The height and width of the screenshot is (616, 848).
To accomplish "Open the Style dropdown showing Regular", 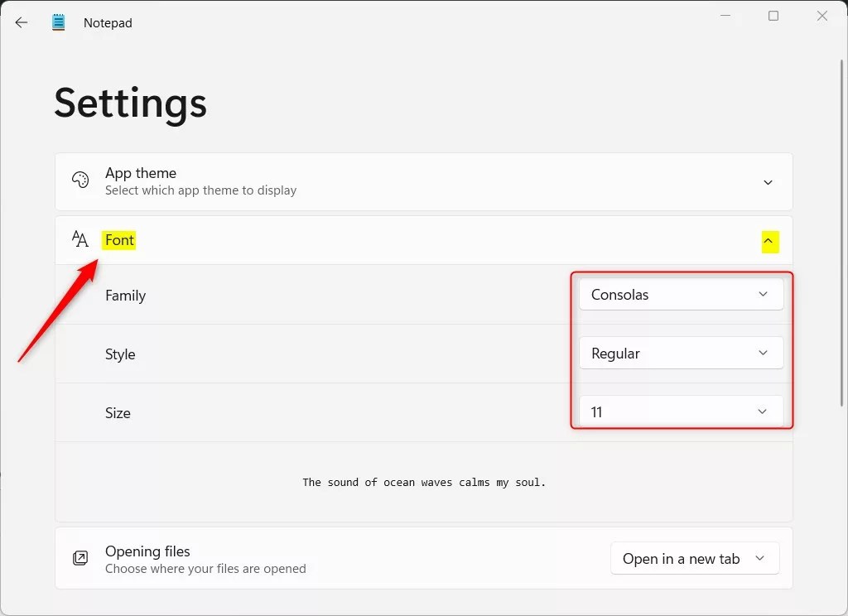I will [x=681, y=353].
